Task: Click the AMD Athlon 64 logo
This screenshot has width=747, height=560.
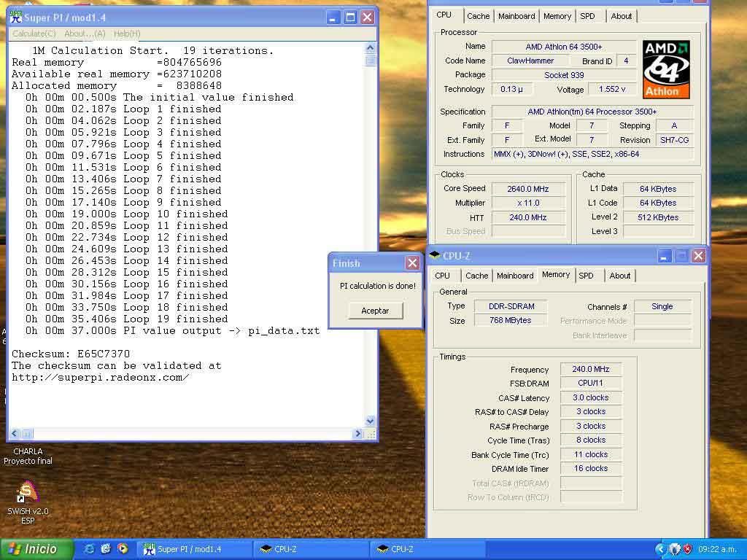Action: (666, 69)
